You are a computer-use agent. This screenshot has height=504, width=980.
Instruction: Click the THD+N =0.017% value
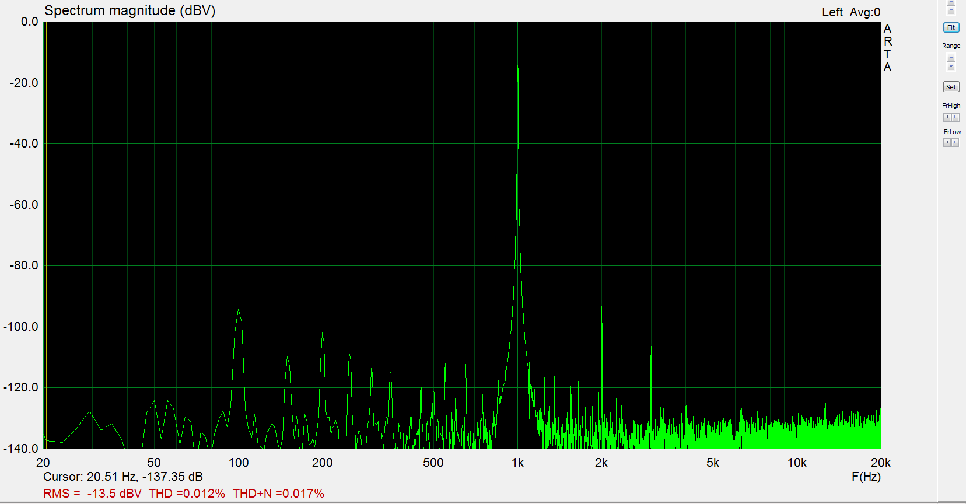[278, 494]
